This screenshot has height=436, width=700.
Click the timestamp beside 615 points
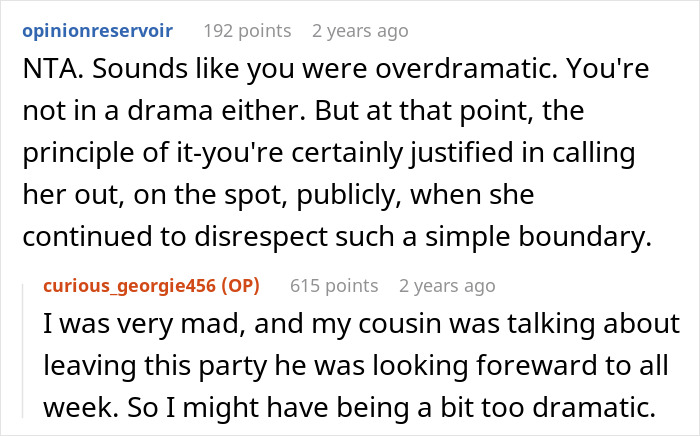pos(446,286)
